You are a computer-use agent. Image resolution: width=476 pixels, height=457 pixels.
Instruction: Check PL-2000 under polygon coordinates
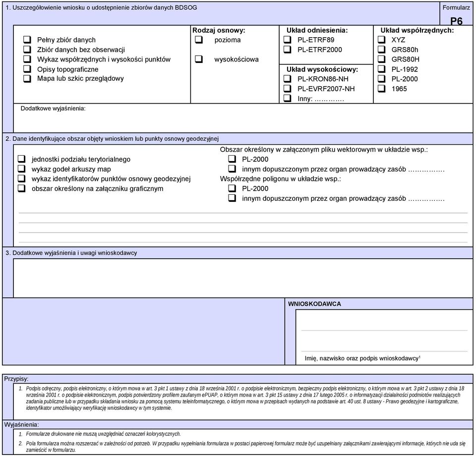coord(232,188)
